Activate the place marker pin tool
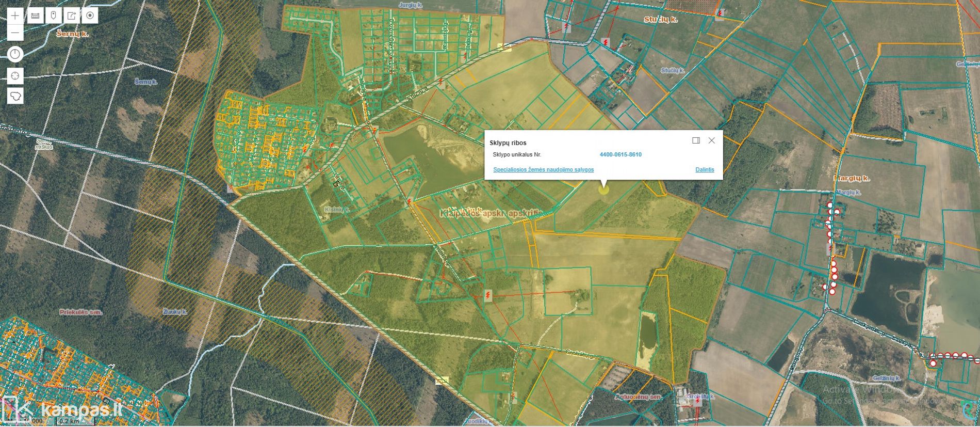 pyautogui.click(x=53, y=15)
